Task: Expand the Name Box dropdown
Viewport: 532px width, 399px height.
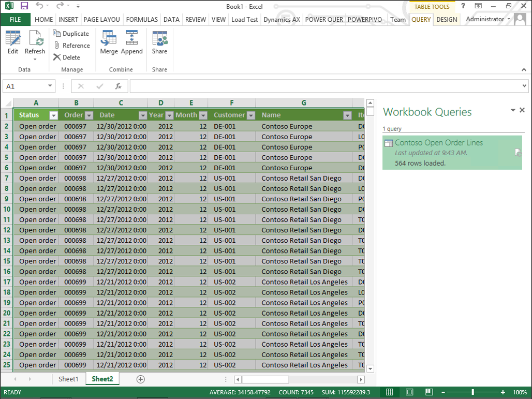Action: point(50,86)
